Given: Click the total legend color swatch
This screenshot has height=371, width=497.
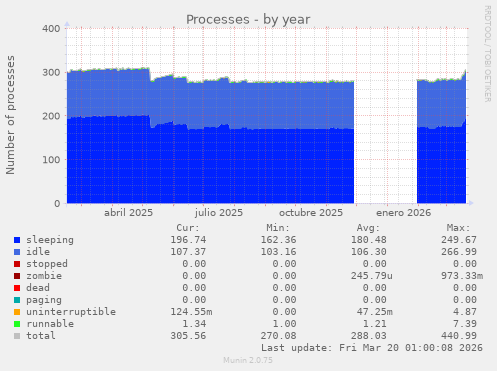Looking at the screenshot, I should coord(17,336).
